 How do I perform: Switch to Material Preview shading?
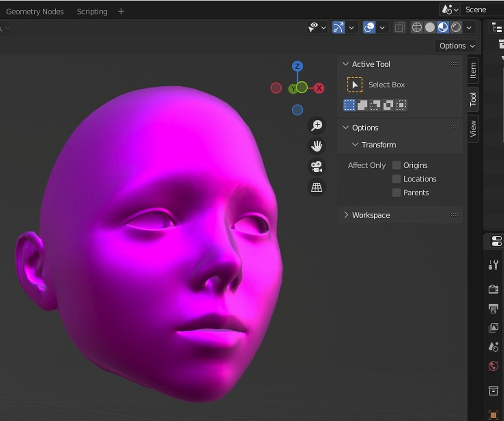pyautogui.click(x=443, y=28)
